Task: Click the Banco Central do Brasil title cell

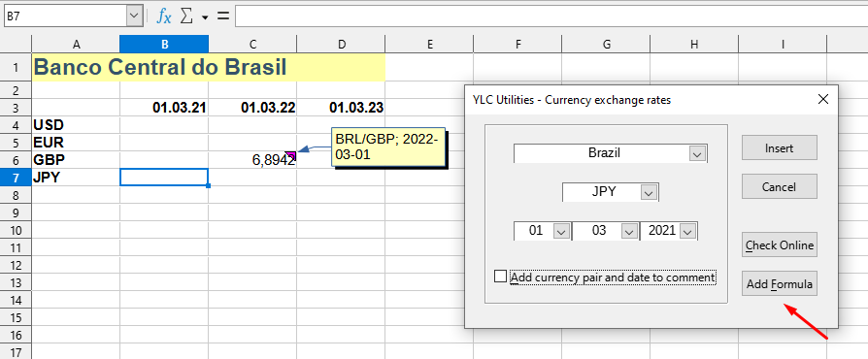Action: click(209, 68)
